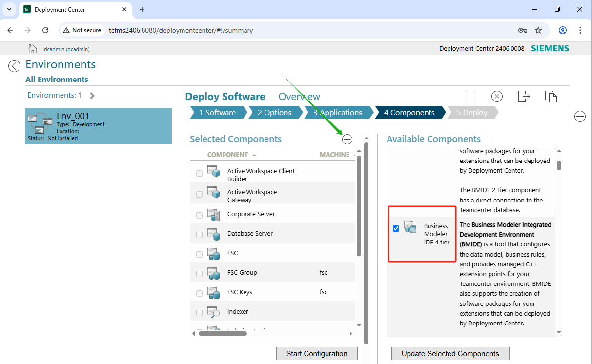Click the FSC component icon

point(214,254)
